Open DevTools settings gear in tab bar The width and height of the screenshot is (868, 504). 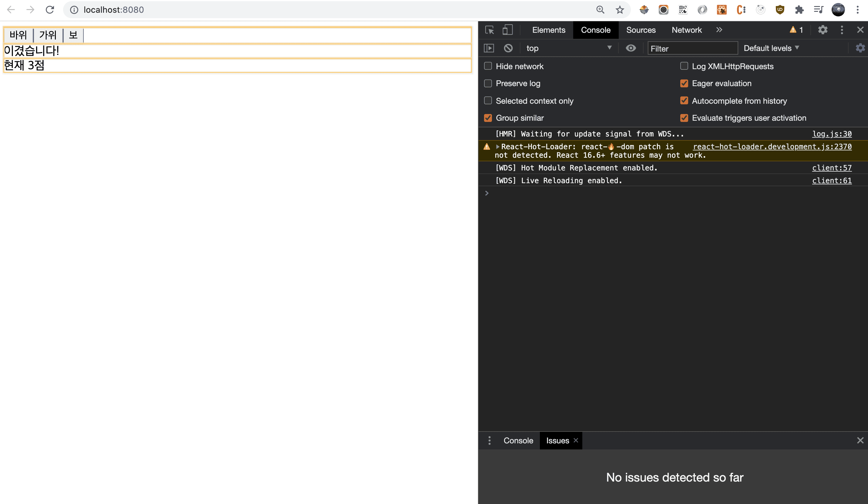coord(823,30)
